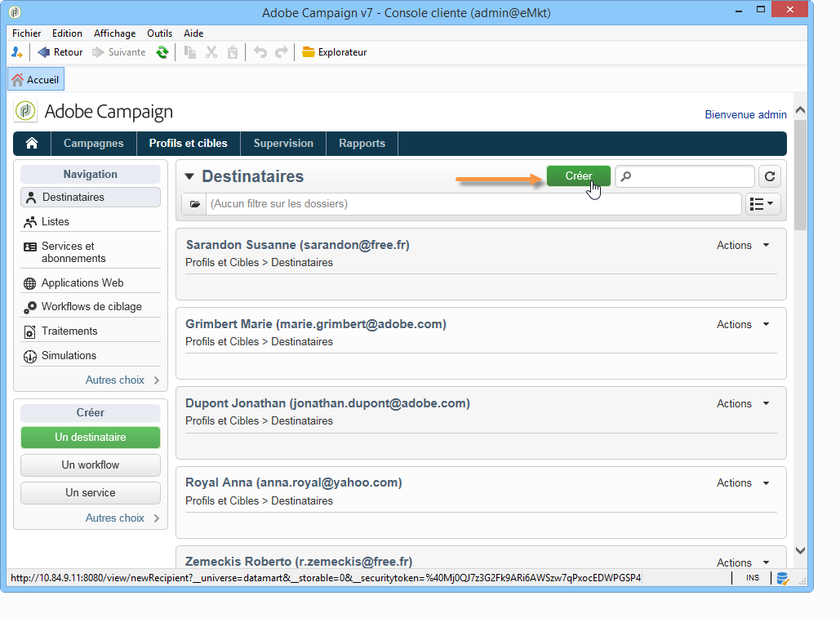840x618 pixels.
Task: Select Destinataires in Navigation panel
Action: (90, 197)
